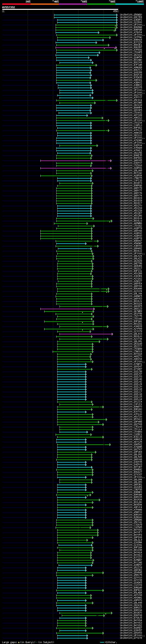Click the cyan alignment bar for UniRef100_A7QWT1
The height and width of the screenshot is (644, 146).
(x=72, y=364)
